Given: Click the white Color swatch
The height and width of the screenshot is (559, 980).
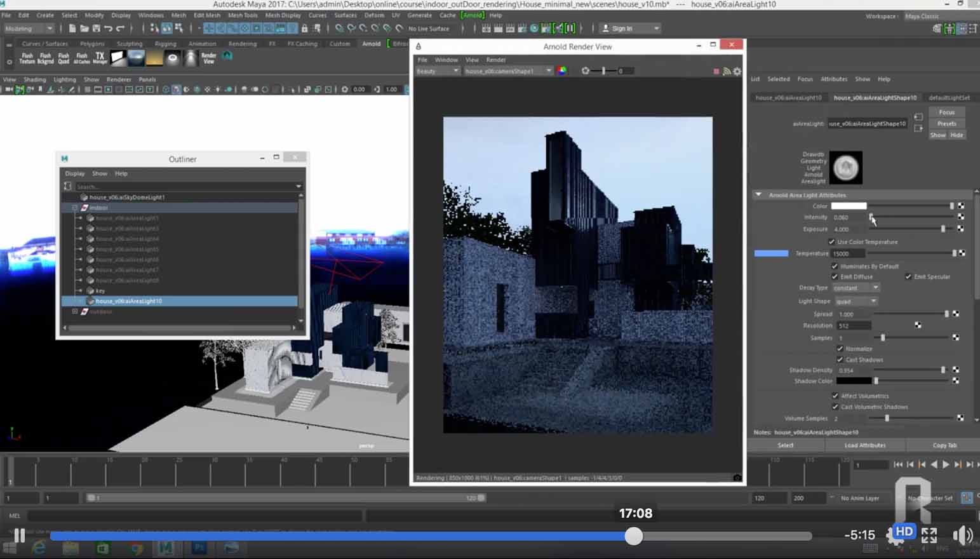Looking at the screenshot, I should point(849,206).
